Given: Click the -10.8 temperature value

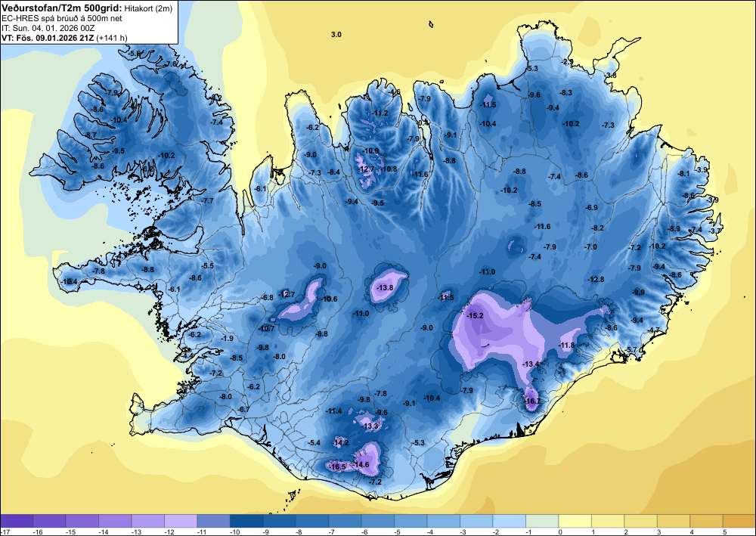Looking at the screenshot, I should [x=389, y=169].
